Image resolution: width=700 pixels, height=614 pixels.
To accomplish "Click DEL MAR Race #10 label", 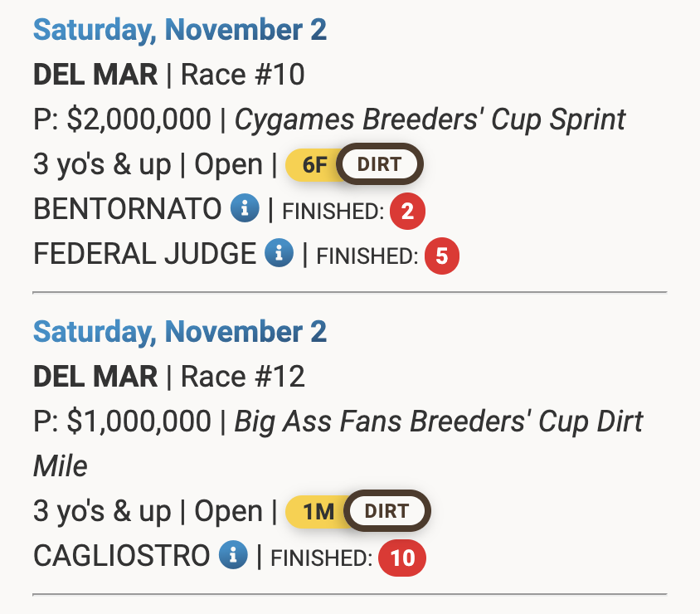I will tap(168, 74).
